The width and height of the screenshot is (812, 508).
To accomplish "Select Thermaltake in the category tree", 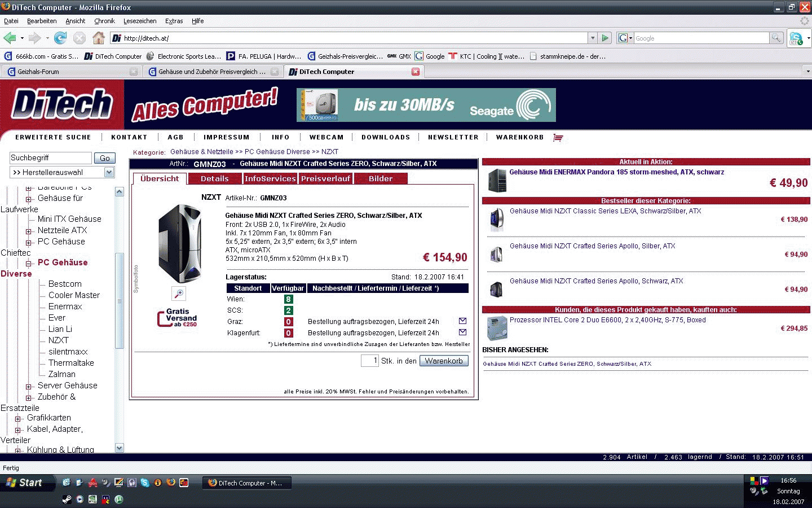I will [x=71, y=363].
